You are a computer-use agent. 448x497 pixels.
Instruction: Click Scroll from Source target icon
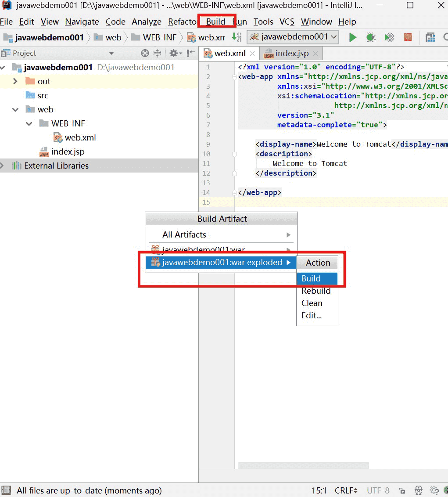click(x=145, y=53)
